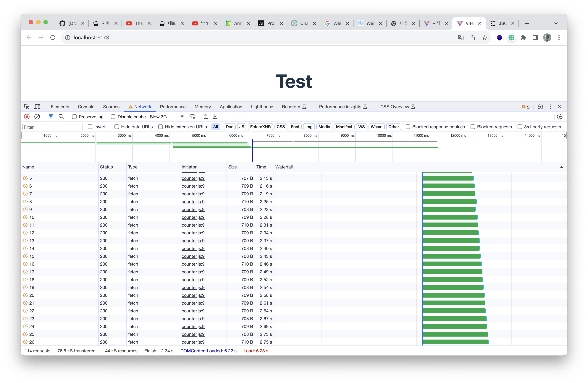Switch to the Console tab

[x=86, y=107]
